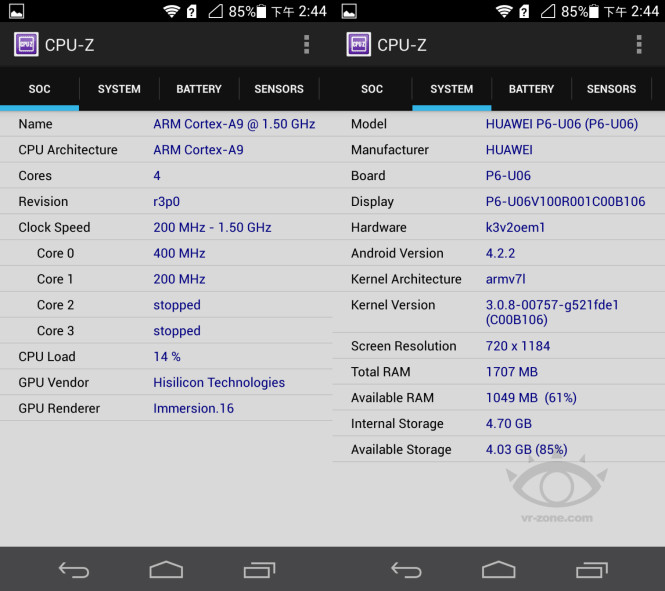The width and height of the screenshot is (665, 591).
Task: Tap the Back navigation button on left screen
Action: tap(74, 570)
